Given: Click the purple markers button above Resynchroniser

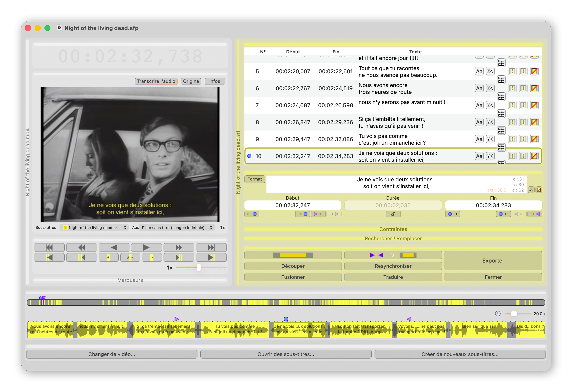Looking at the screenshot, I should (x=393, y=255).
